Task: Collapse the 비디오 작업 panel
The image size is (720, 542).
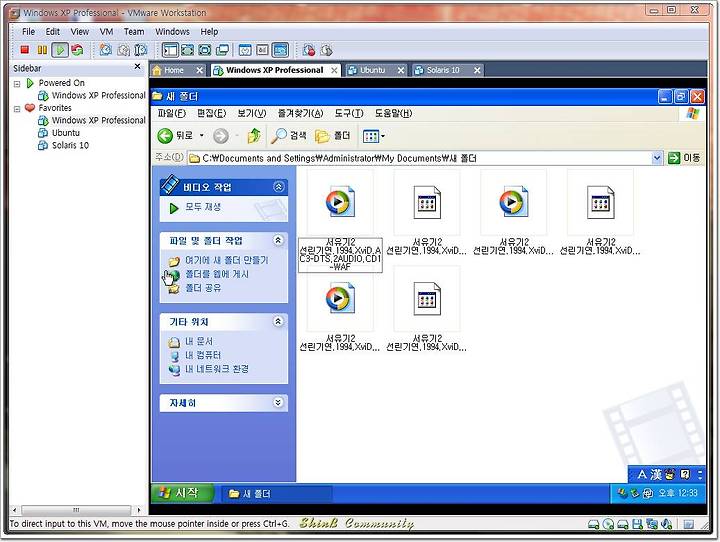Action: point(278,187)
